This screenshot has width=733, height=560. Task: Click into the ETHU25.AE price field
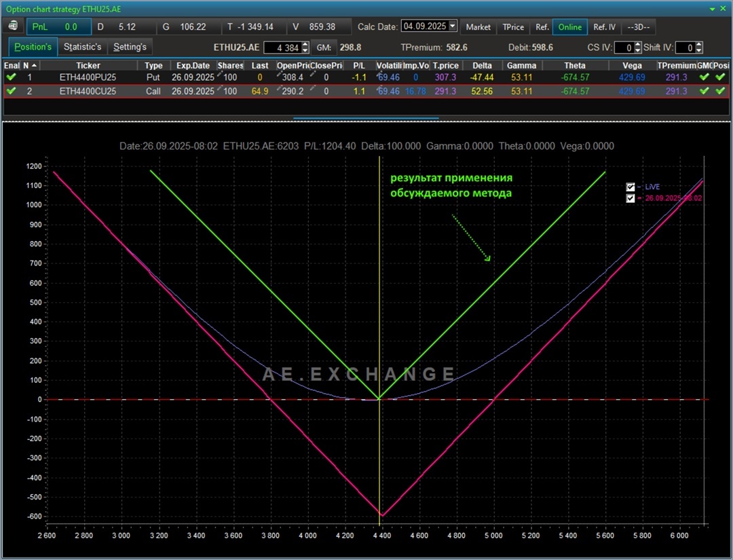pyautogui.click(x=283, y=48)
